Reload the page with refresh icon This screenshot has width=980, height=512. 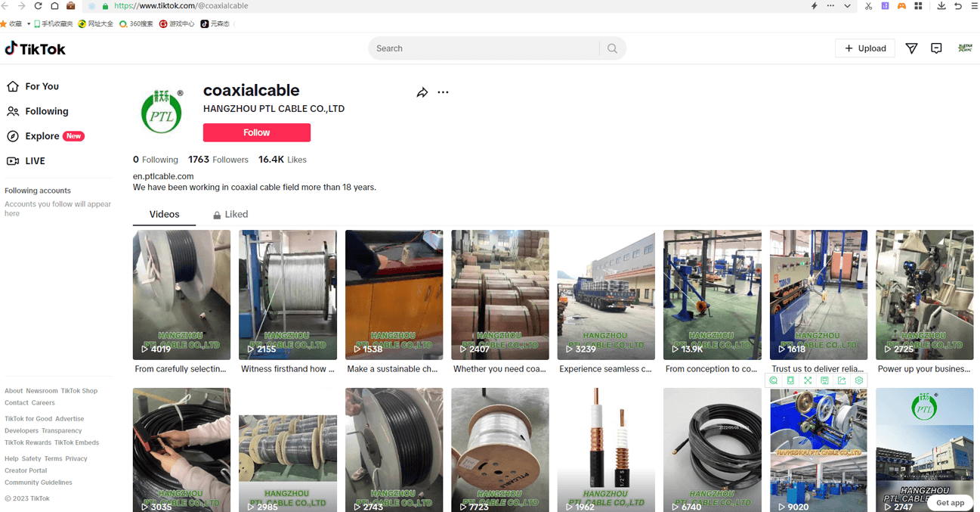(38, 6)
